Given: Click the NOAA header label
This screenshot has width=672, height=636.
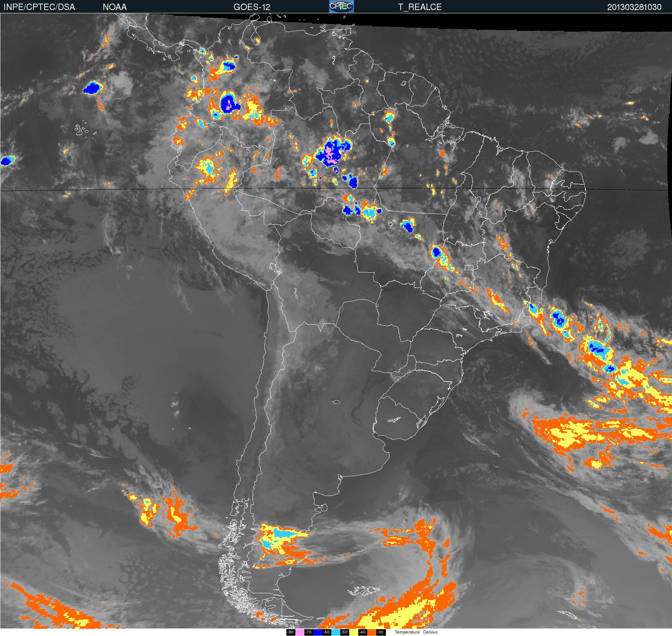Looking at the screenshot, I should [115, 7].
